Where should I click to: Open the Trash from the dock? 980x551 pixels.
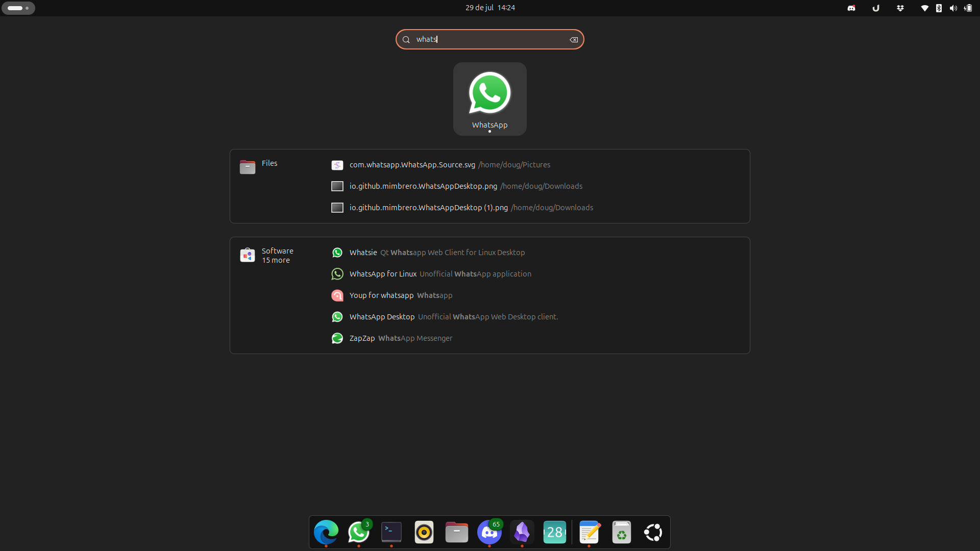point(622,533)
